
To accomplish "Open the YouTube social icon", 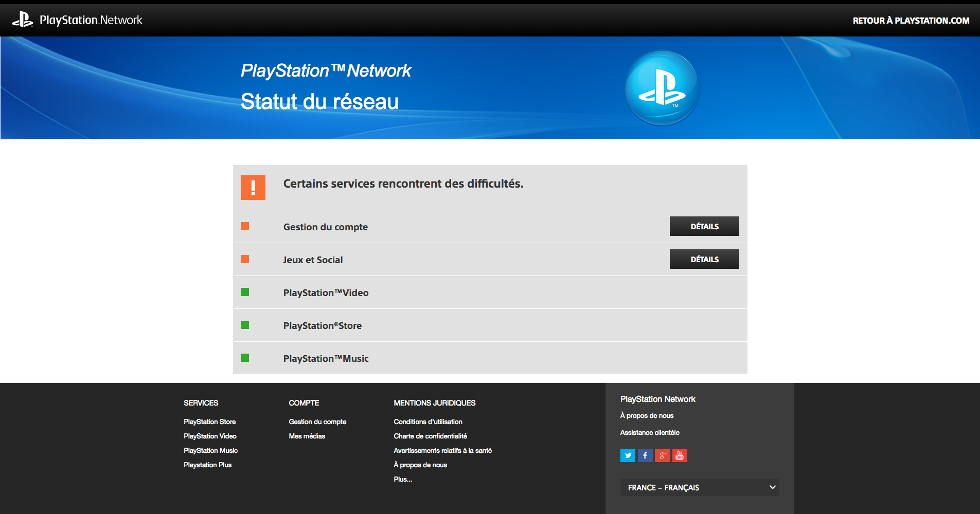I will click(x=680, y=455).
